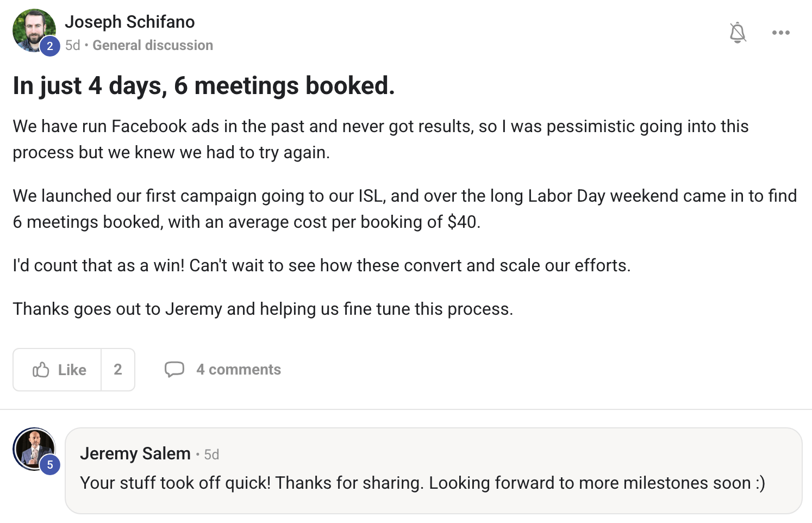812x523 pixels.
Task: Click the post title about 6 meetings booked
Action: click(204, 86)
